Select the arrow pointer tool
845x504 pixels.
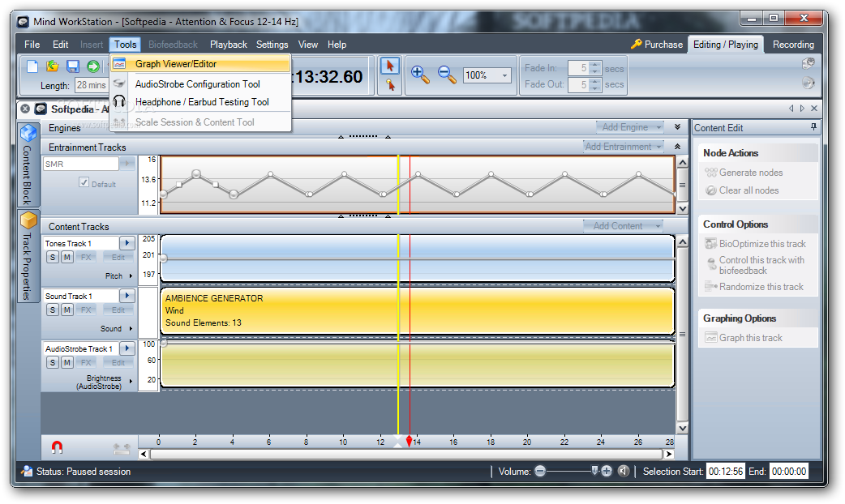389,66
